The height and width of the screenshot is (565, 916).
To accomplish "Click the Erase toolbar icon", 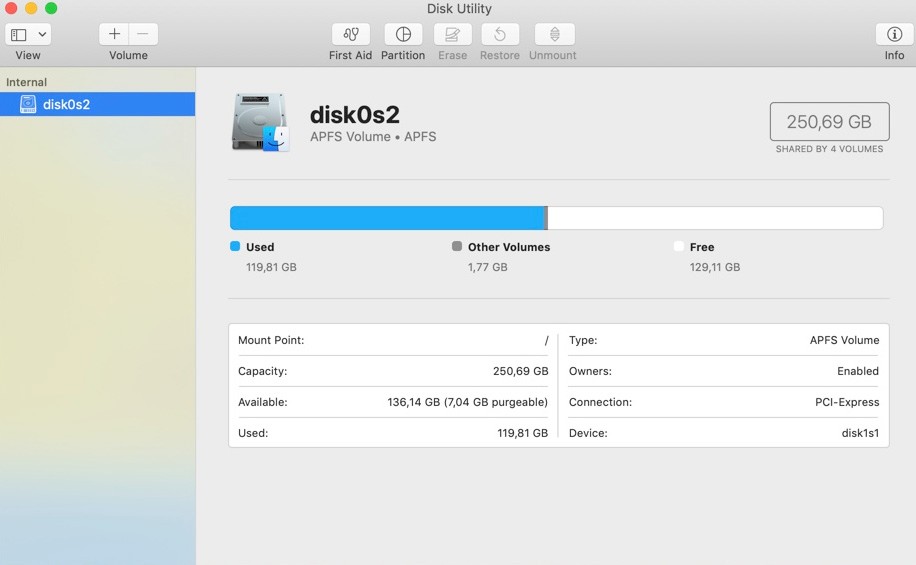I will 453,34.
